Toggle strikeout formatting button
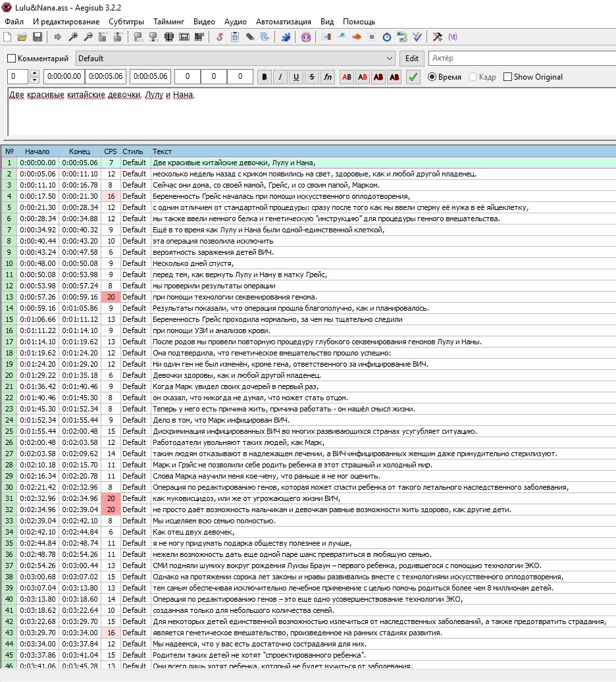Viewport: 616px width, 682px height. tap(312, 77)
